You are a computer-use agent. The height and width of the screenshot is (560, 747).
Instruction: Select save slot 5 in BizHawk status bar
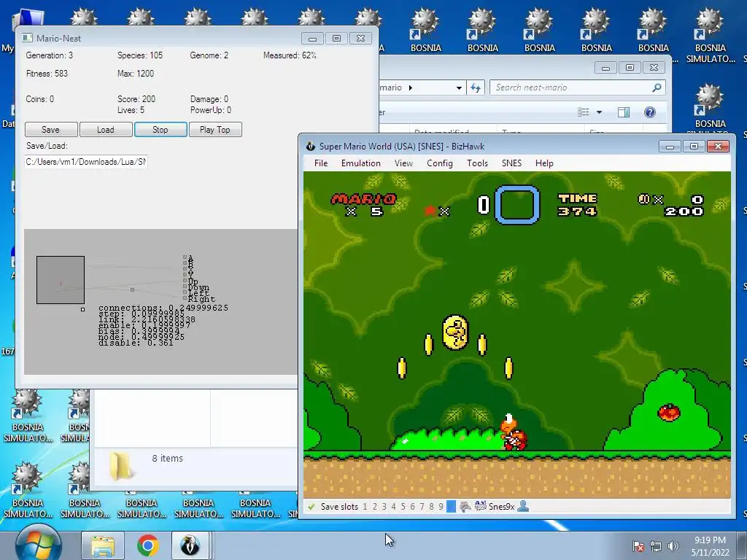point(403,507)
